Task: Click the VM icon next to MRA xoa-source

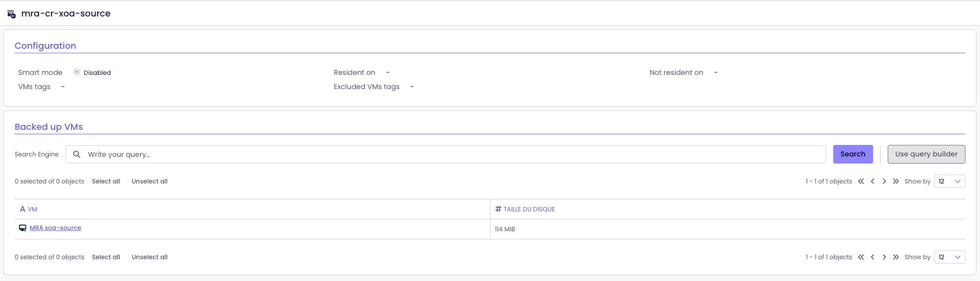Action: tap(23, 228)
